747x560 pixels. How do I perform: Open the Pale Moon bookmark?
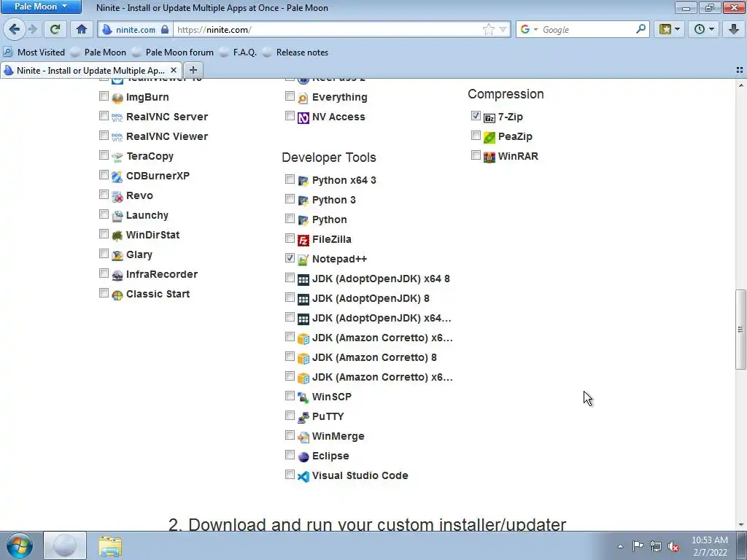pyautogui.click(x=98, y=52)
